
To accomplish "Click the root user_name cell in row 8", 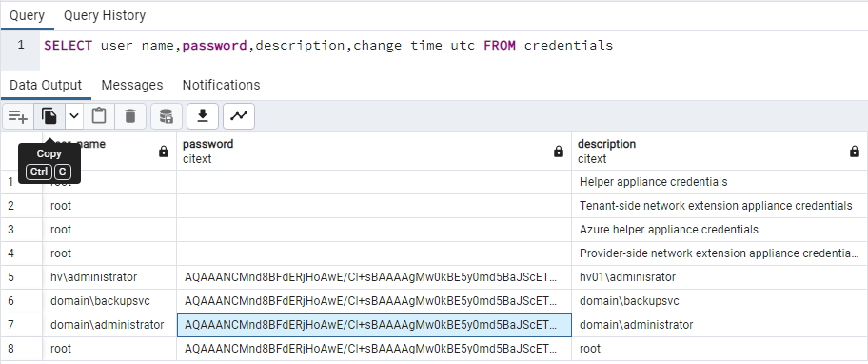I will pyautogui.click(x=109, y=349).
